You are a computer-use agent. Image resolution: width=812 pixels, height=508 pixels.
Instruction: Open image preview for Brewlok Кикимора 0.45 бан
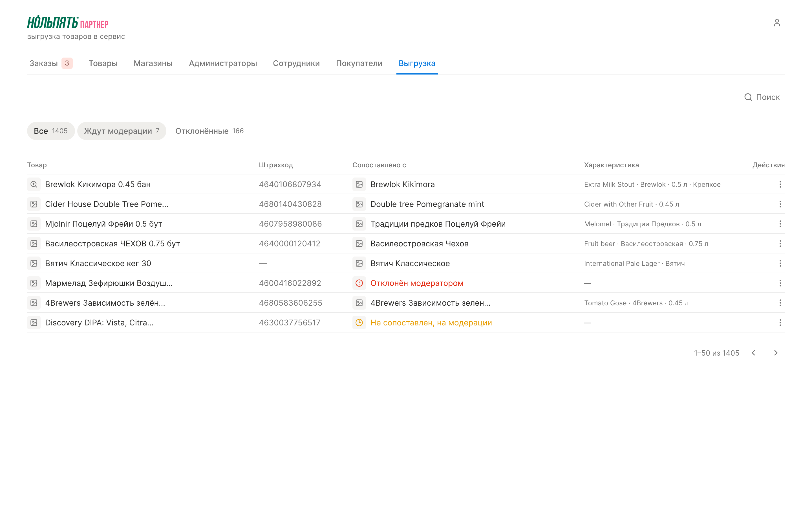click(x=34, y=184)
